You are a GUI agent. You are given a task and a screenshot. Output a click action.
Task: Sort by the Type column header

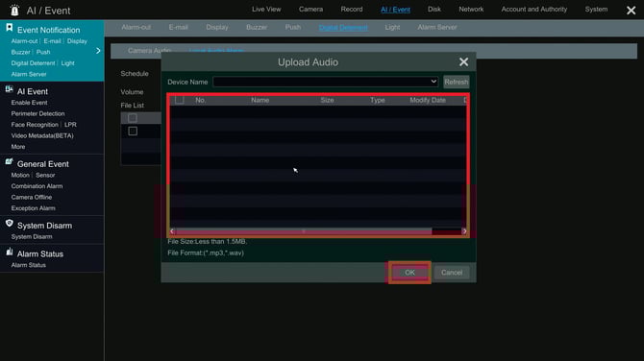[378, 100]
